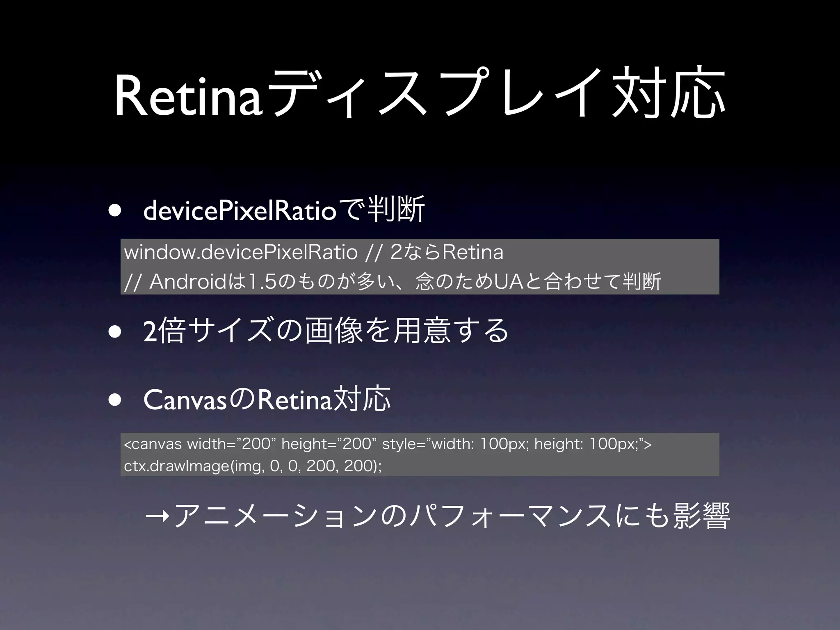Click the bullet text '2倍サイズの画像を用意する'
The height and width of the screenshot is (630, 840).
coord(326,330)
